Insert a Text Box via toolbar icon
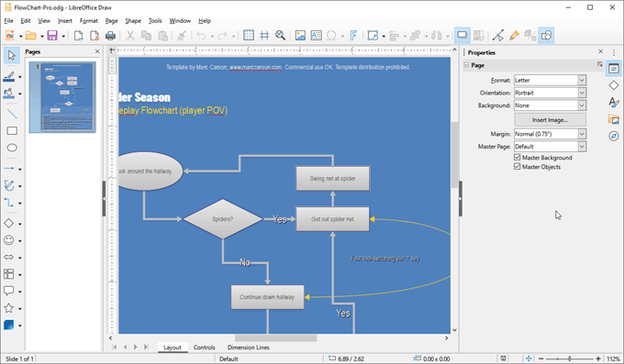Viewport: 624px width, 364px height. [316, 36]
